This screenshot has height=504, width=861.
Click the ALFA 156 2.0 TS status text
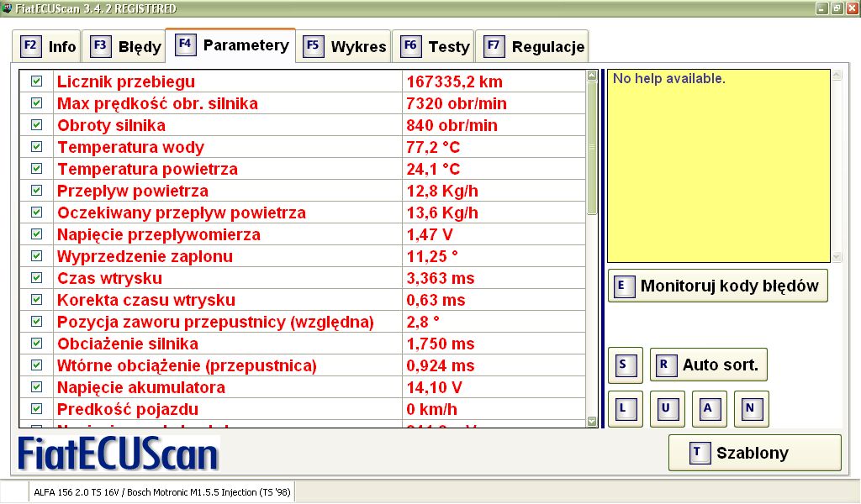[x=162, y=492]
